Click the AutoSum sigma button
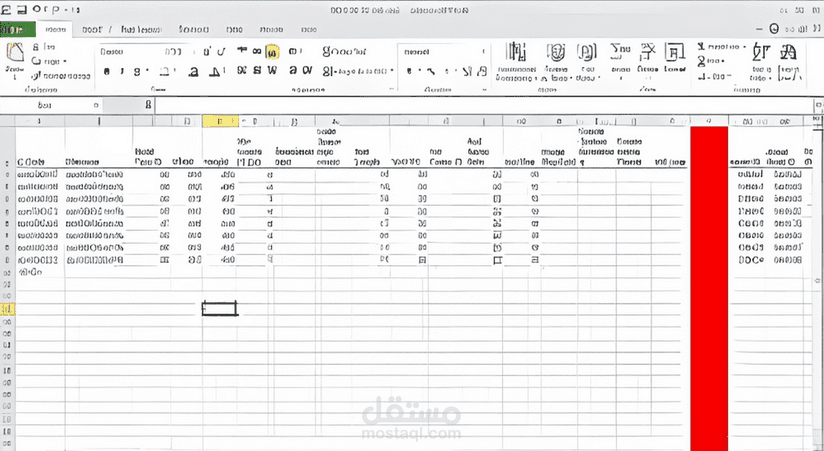 [x=722, y=47]
